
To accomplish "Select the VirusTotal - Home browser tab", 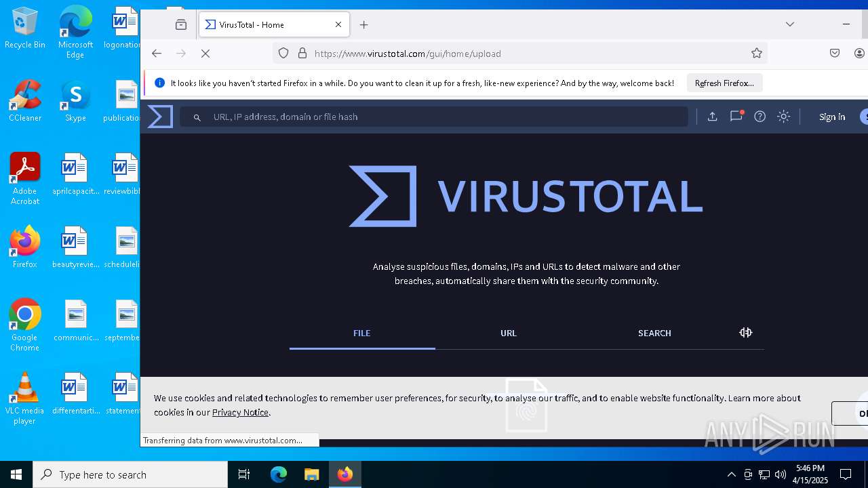I will click(x=274, y=24).
